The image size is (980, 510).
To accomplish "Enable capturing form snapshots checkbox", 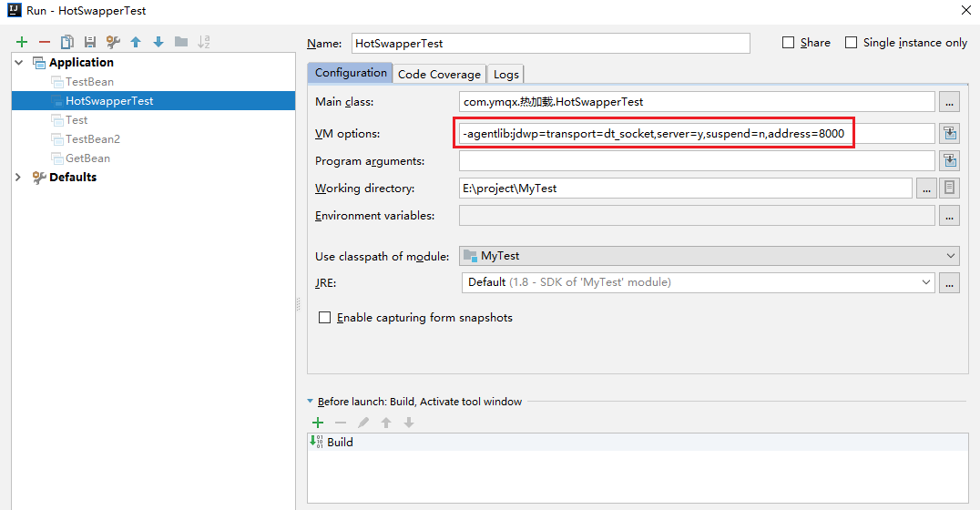I will [324, 318].
